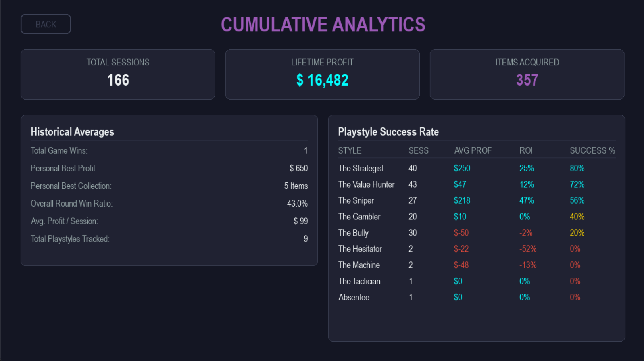Click the Lifetime Profit value
The image size is (644, 361).
point(322,80)
